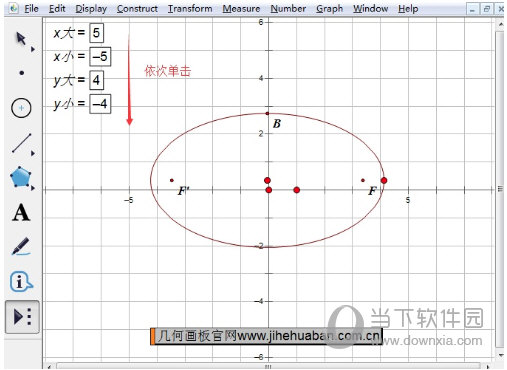Click the y大 parameter value 4
Screen dimensions: 507x370
point(96,80)
